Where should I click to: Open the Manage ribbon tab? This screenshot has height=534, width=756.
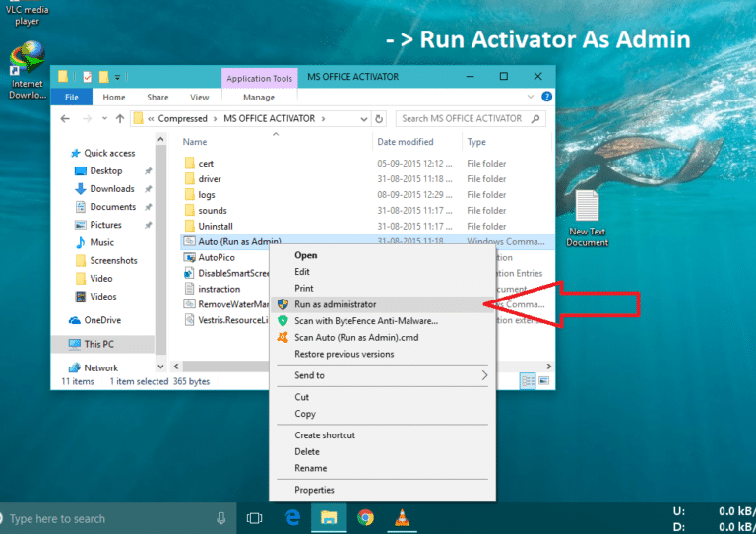pos(259,97)
